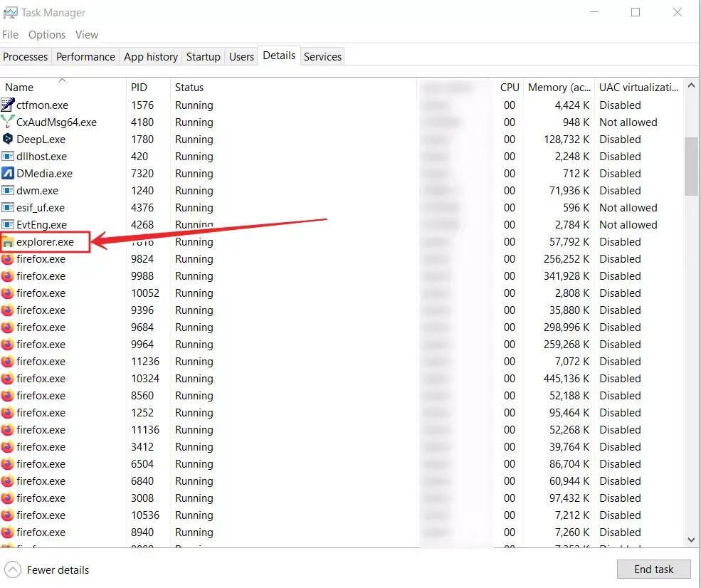The height and width of the screenshot is (588, 701).
Task: Click the ctfmon.exe process icon
Action: [x=8, y=105]
